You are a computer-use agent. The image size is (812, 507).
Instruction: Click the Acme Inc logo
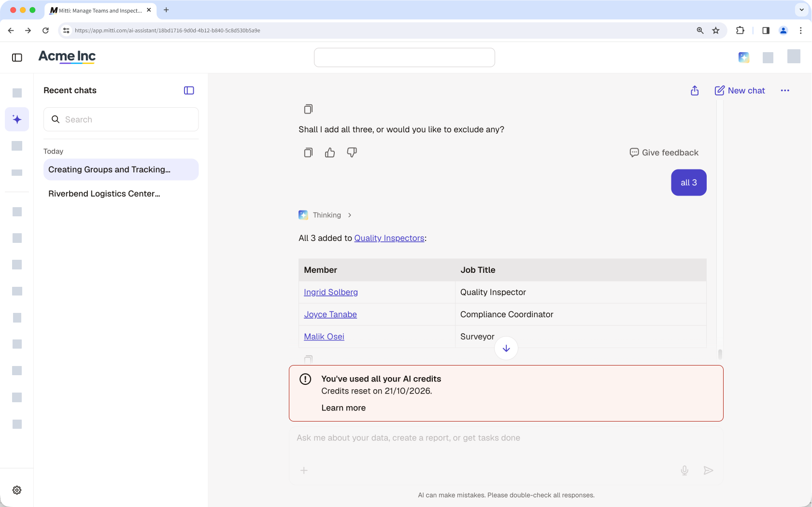coord(67,57)
